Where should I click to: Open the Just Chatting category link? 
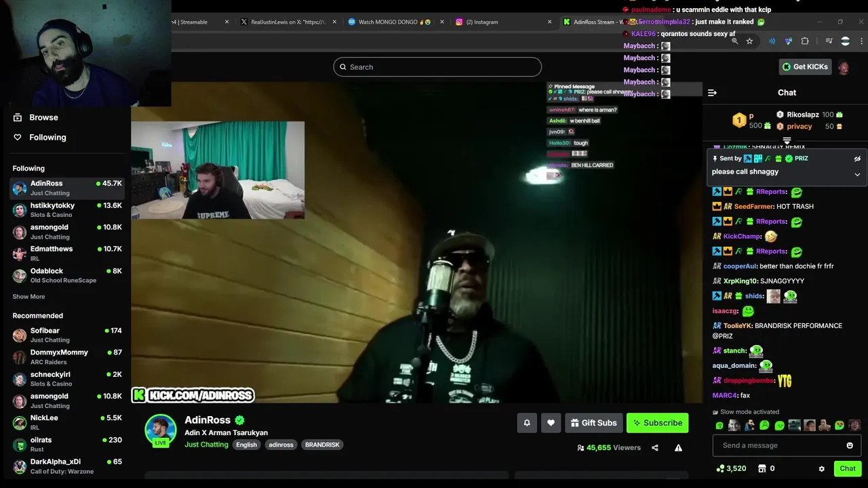pos(206,445)
